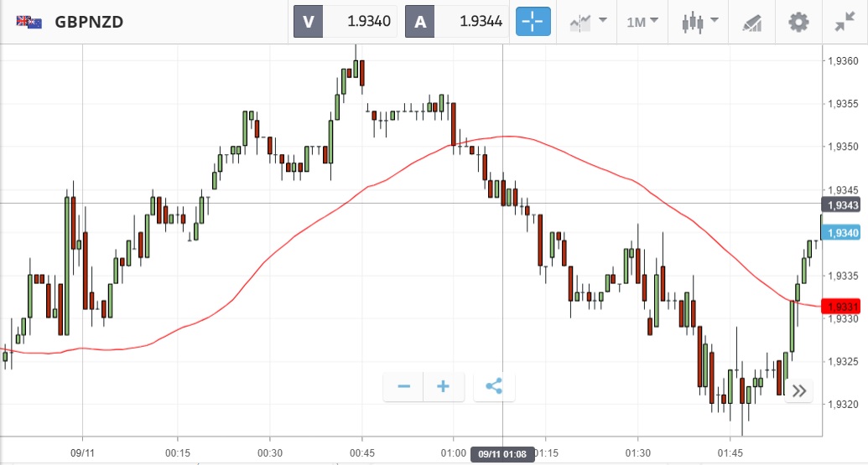Open the drawing tools icon
This screenshot has width=868, height=465.
(751, 23)
